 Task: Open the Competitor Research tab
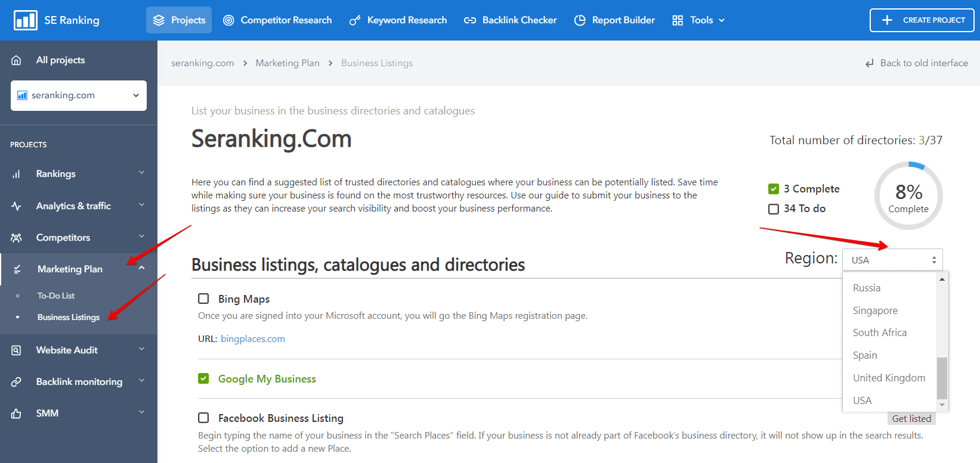pyautogui.click(x=277, y=20)
